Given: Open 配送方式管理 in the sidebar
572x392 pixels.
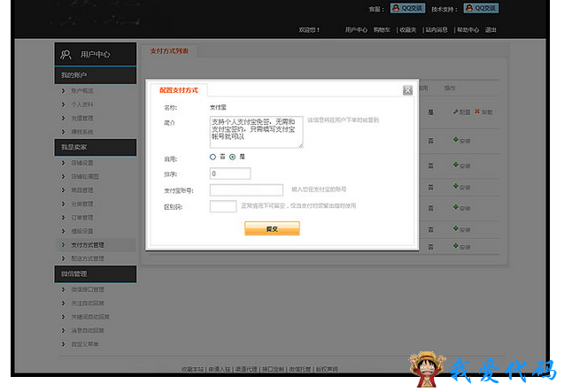Looking at the screenshot, I should 88,258.
